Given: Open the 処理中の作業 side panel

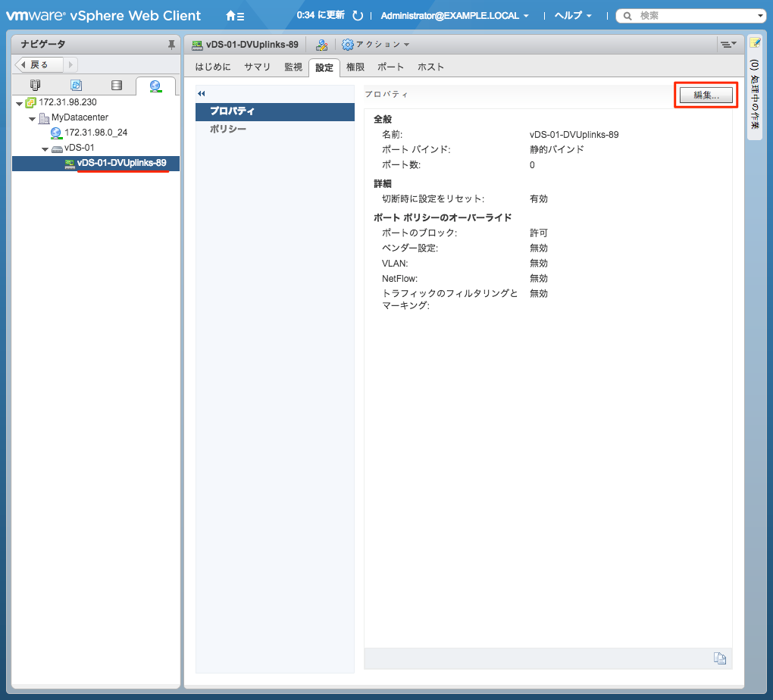Looking at the screenshot, I should pyautogui.click(x=755, y=94).
